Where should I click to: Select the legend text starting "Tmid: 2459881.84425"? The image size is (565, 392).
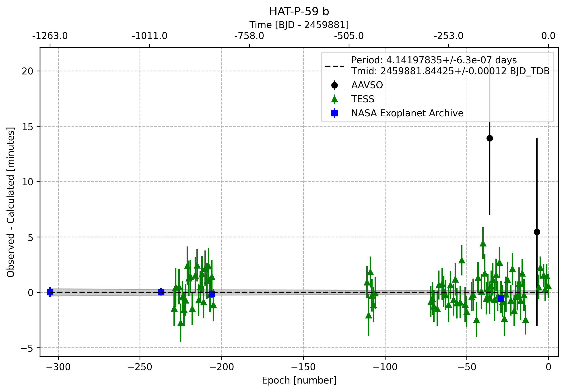[x=450, y=71]
